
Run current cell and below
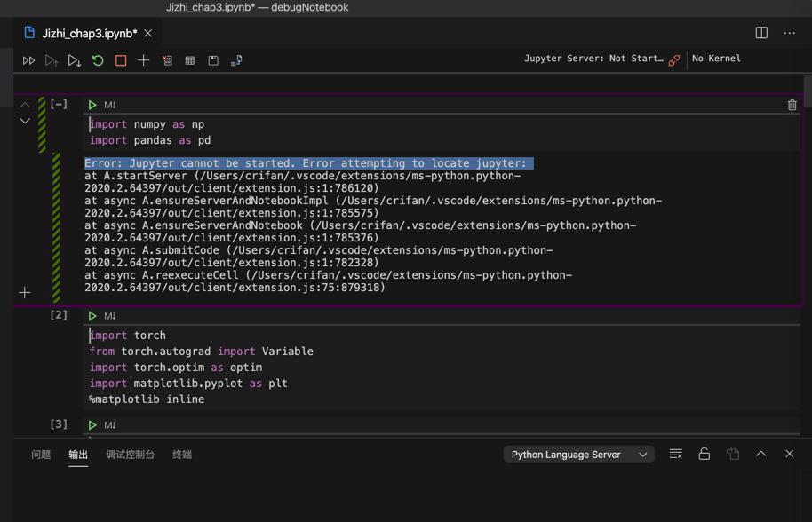coord(74,60)
